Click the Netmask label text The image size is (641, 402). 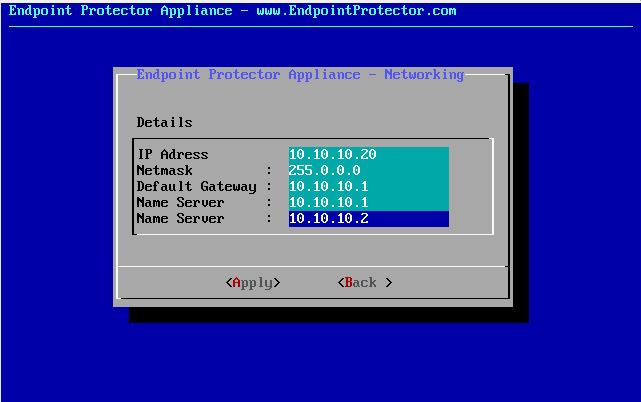164,170
